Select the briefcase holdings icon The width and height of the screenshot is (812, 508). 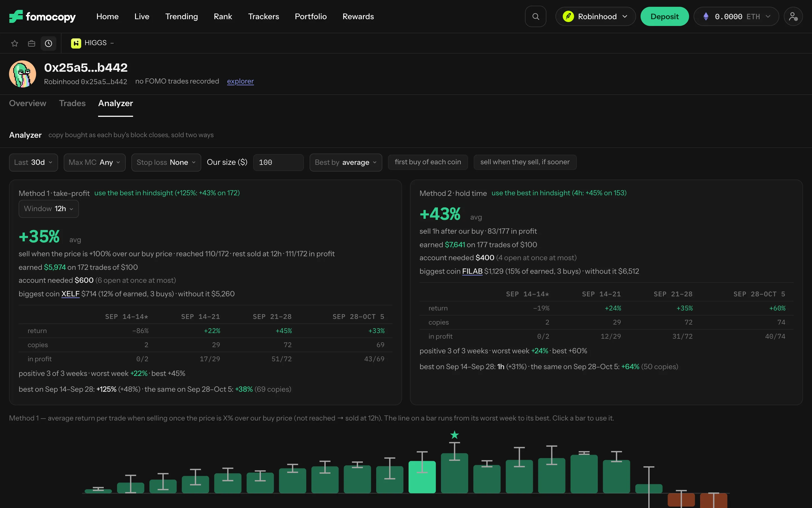point(32,43)
